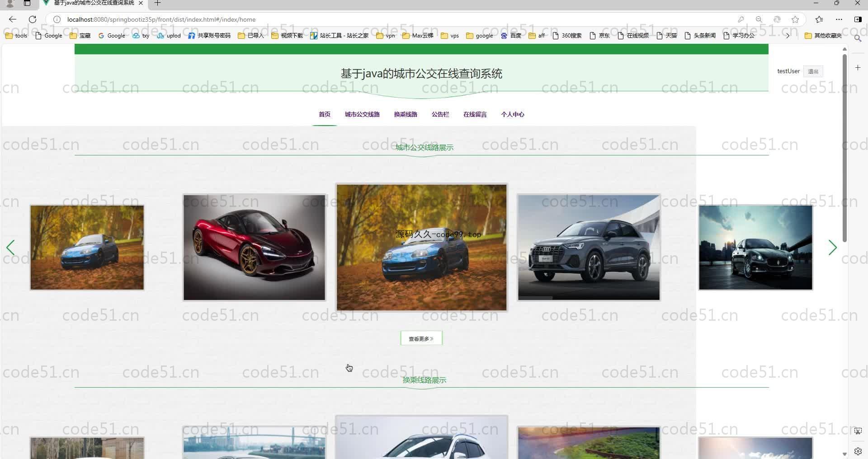Open the 宝藏 bookmark folder

(80, 36)
